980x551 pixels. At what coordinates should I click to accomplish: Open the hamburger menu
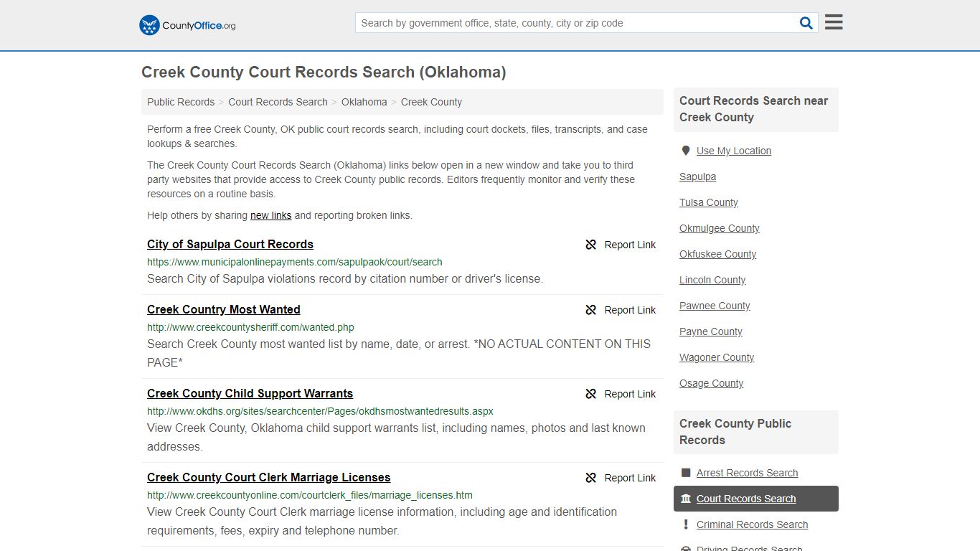[x=834, y=22]
